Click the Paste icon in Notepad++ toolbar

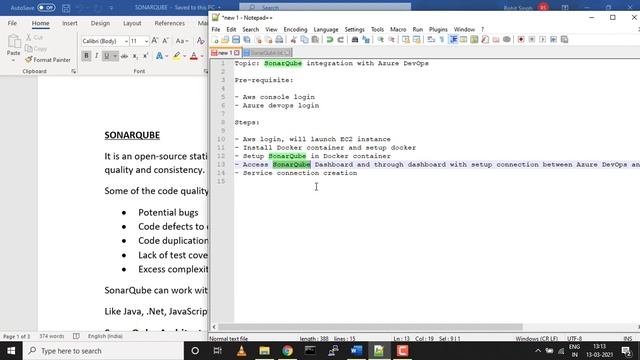tap(315, 40)
